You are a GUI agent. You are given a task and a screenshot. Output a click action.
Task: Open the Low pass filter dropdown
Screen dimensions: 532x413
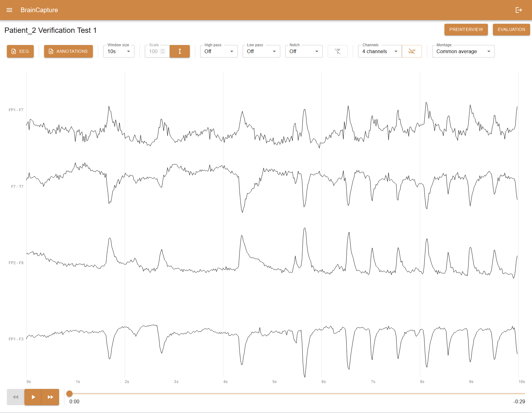(261, 51)
